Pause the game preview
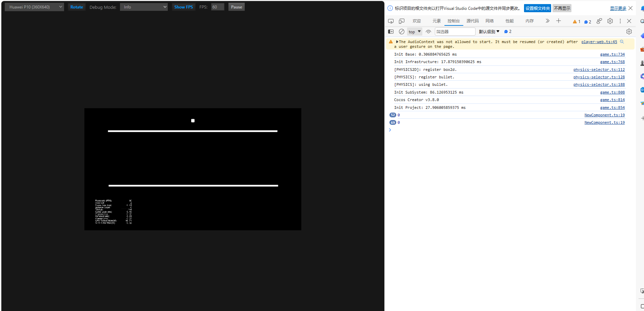 (237, 7)
